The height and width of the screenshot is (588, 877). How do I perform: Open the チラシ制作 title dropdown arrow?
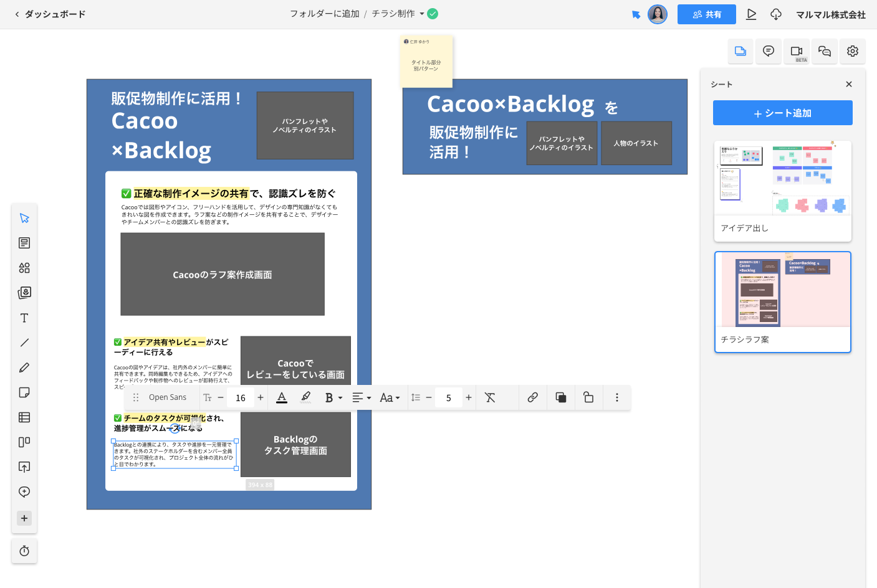[x=422, y=14]
